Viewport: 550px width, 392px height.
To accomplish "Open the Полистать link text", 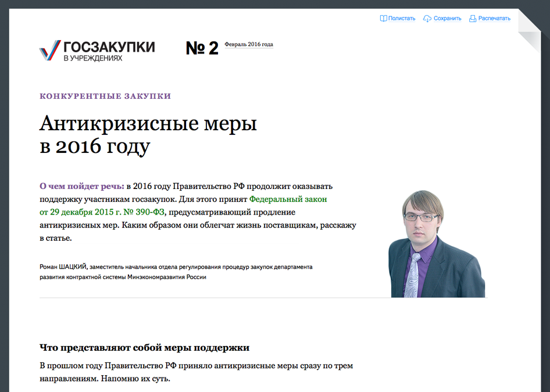I will tap(402, 19).
